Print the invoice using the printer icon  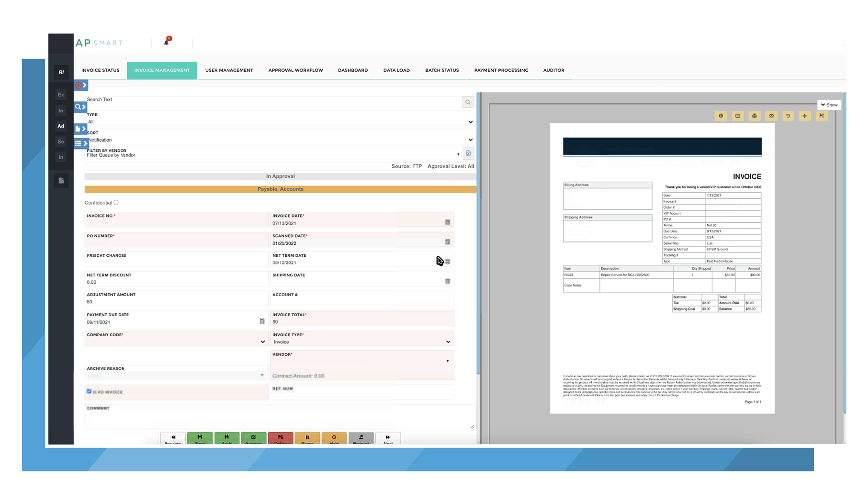point(754,116)
